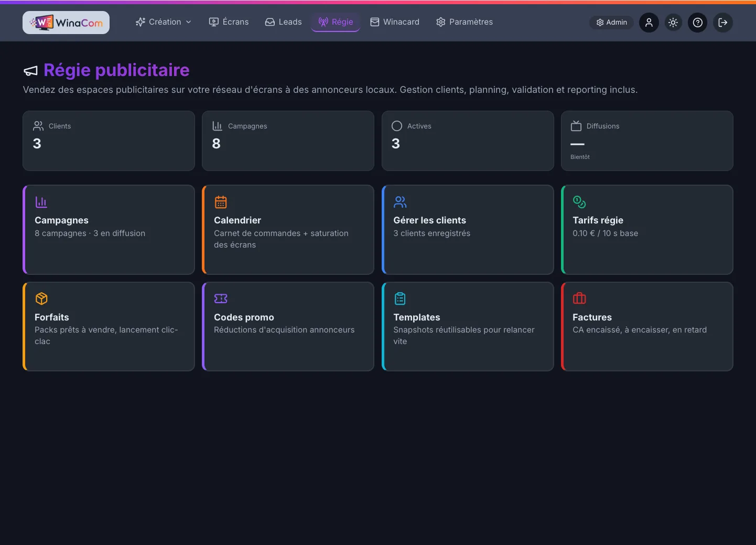Select the Régie tab in navigation
This screenshot has height=545, width=756.
pos(336,22)
